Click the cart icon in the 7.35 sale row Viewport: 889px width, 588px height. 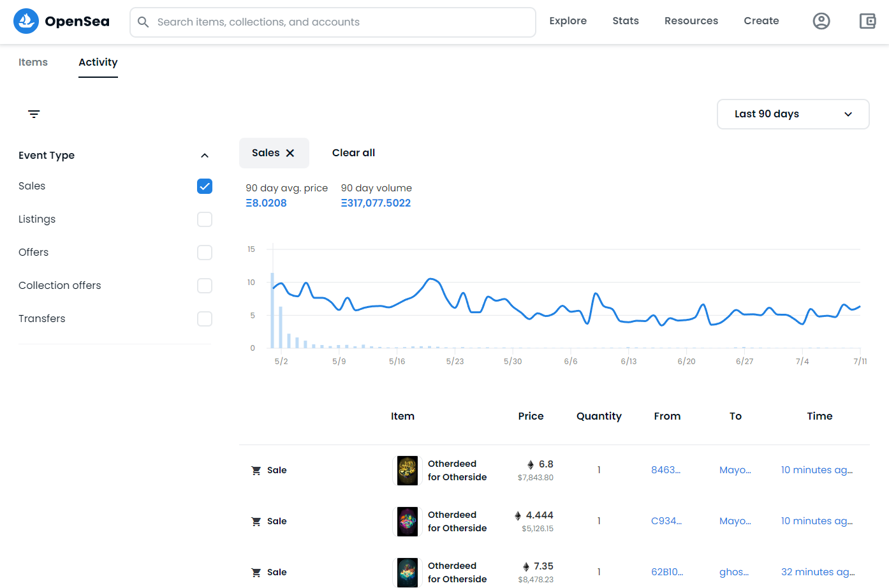pyautogui.click(x=256, y=573)
